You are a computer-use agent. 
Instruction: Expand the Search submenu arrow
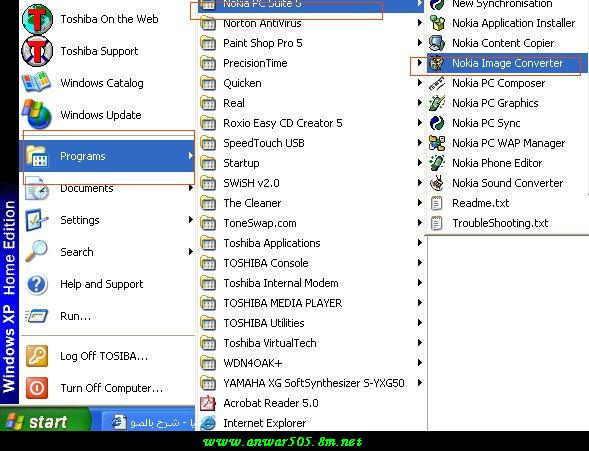click(x=190, y=251)
